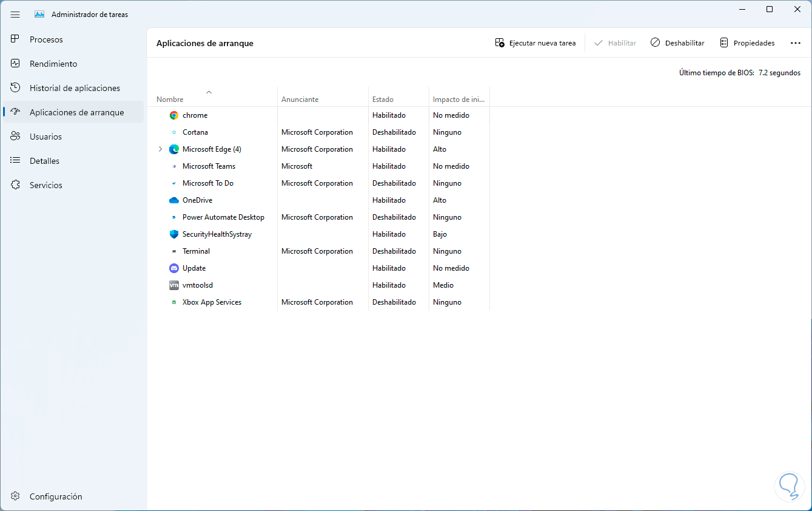Open the Rendimiento section
Image resolution: width=812 pixels, height=511 pixels.
53,64
